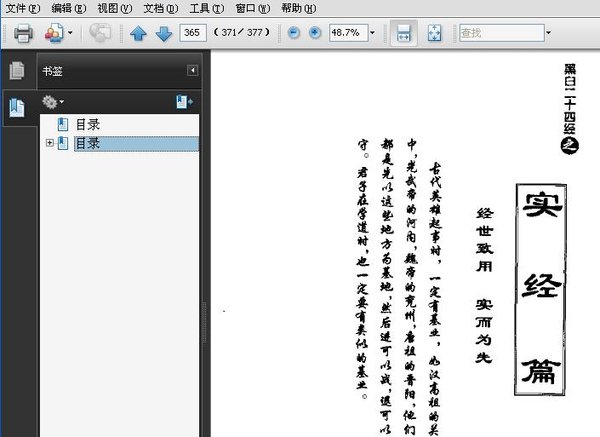Open the dropdown arrow beside collaborate icon
The height and width of the screenshot is (437, 600).
(x=70, y=33)
